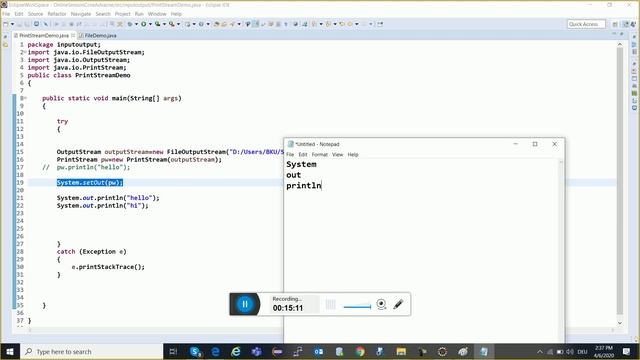Viewport: 640px width, 360px height.
Task: Expand the Coverage dropdown arrow
Action: [x=164, y=24]
